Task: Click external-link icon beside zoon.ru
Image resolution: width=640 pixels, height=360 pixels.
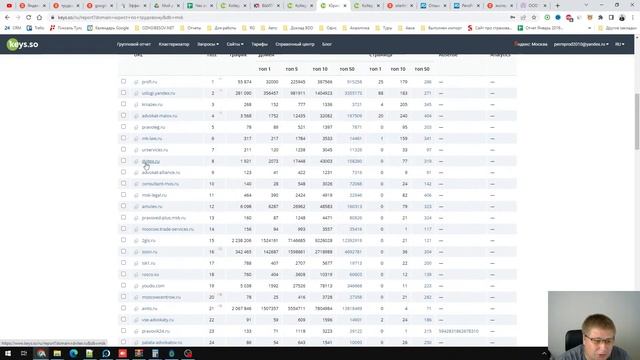Action: [x=136, y=252]
